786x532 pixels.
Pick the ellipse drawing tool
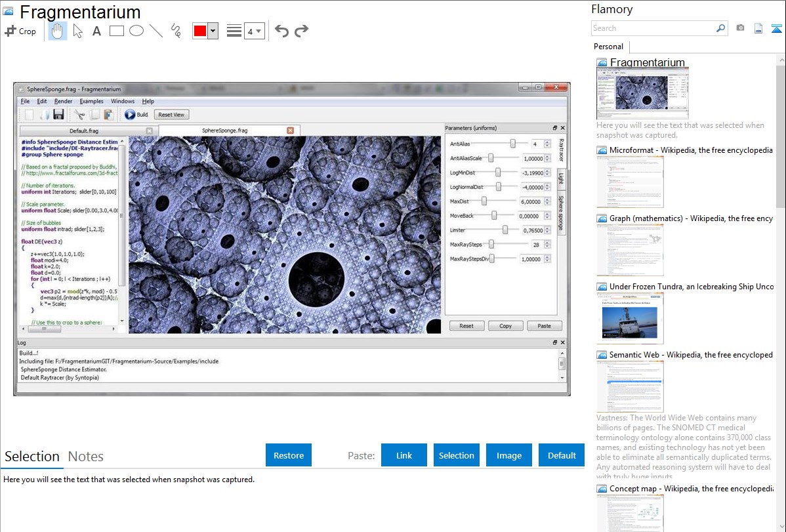coord(136,31)
